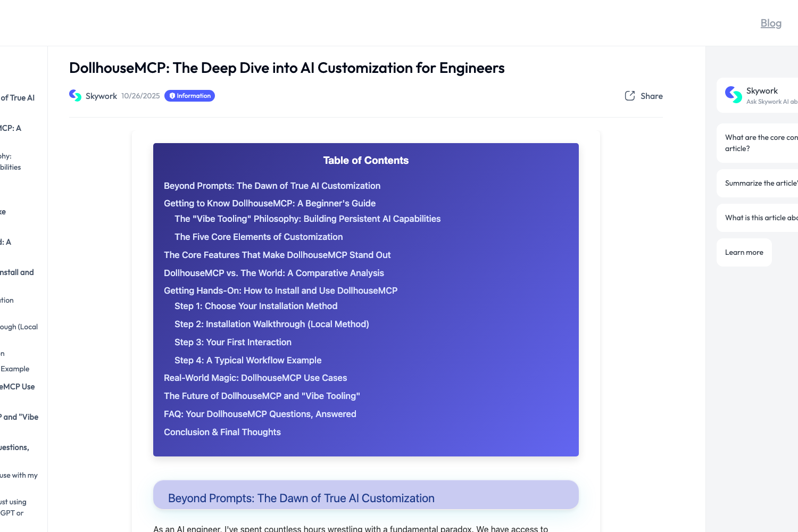
Task: Jump to "Real-World Magic: DollhouseMCP Use Cases"
Action: 255,378
